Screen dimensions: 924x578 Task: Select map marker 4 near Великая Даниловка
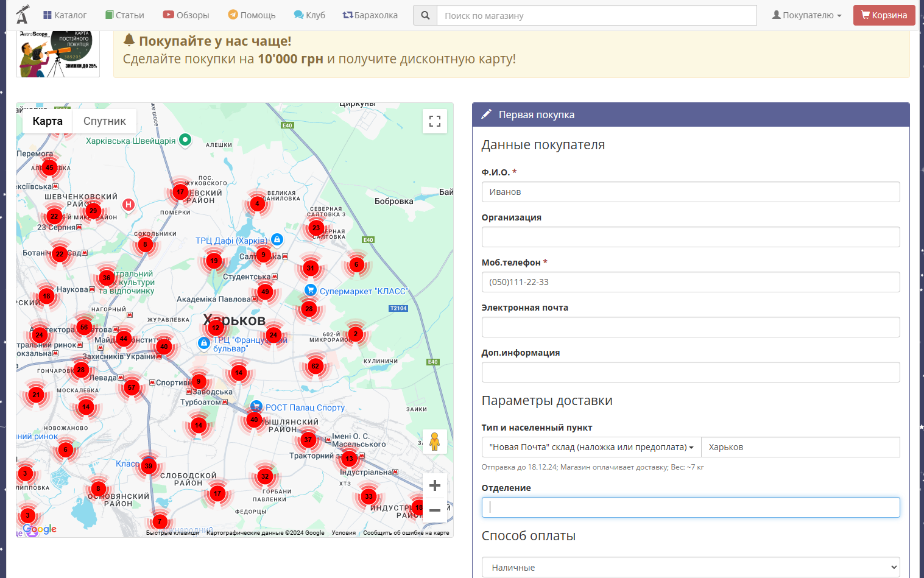click(257, 203)
